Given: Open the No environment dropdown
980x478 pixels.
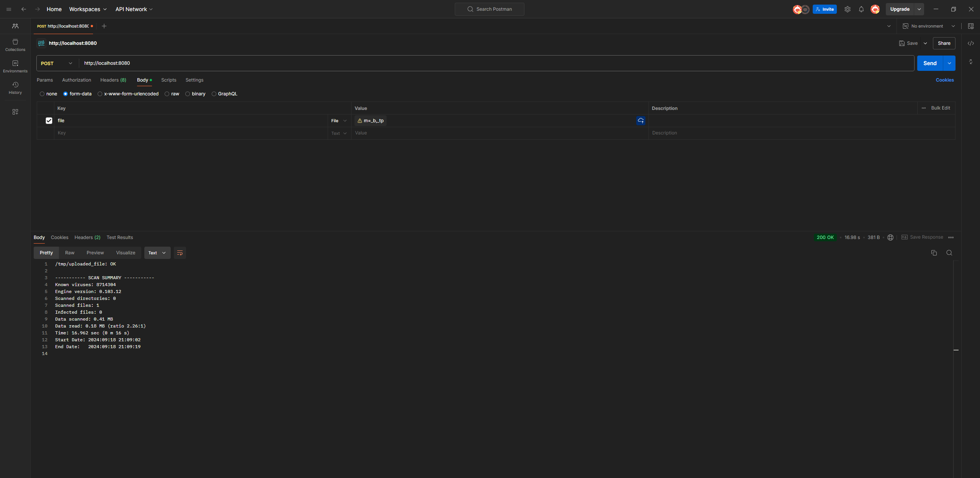Looking at the screenshot, I should (x=929, y=26).
